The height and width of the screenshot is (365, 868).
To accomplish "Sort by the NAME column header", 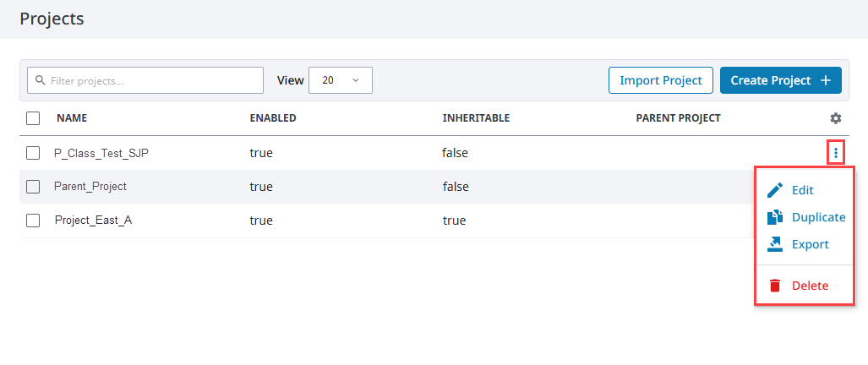I will (72, 118).
